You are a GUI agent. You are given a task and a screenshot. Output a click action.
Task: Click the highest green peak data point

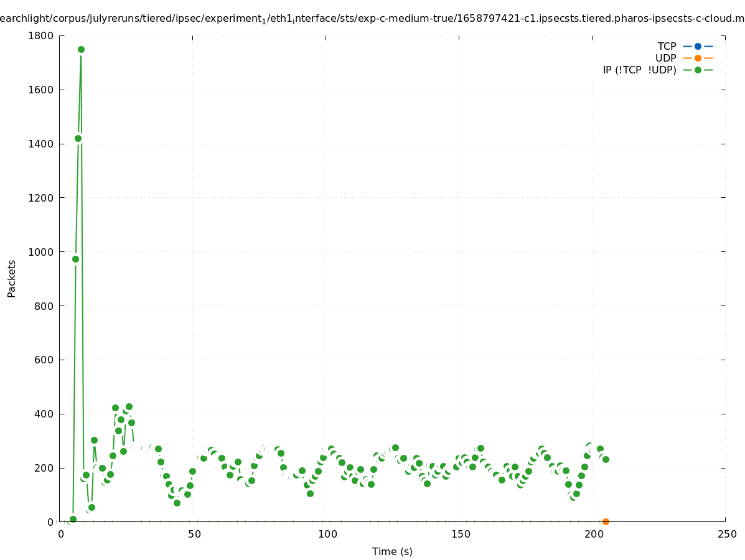point(81,49)
